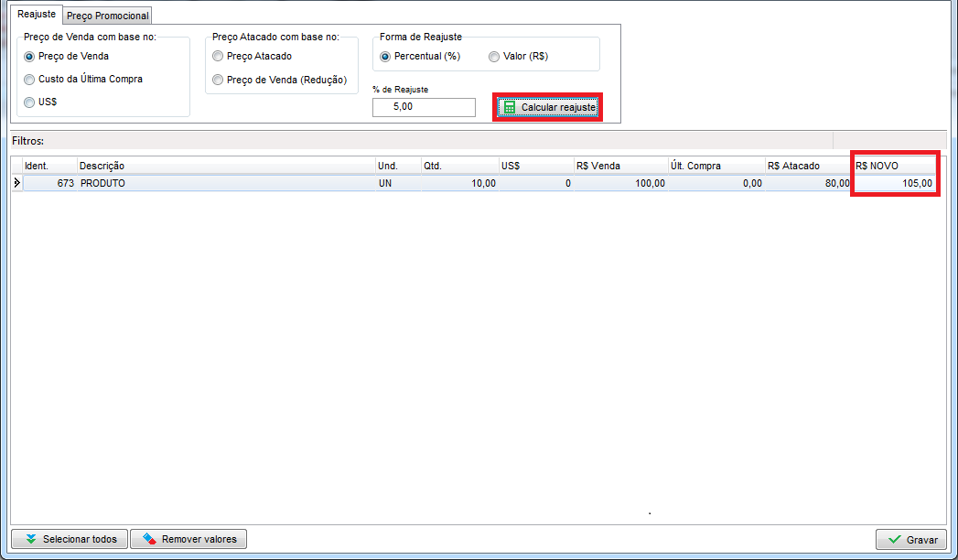Open the Preço Promocional tab
The width and height of the screenshot is (958, 560).
pyautogui.click(x=107, y=16)
